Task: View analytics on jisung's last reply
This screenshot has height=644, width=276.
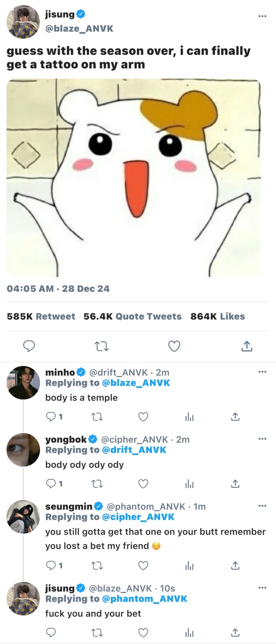Action: point(189,633)
